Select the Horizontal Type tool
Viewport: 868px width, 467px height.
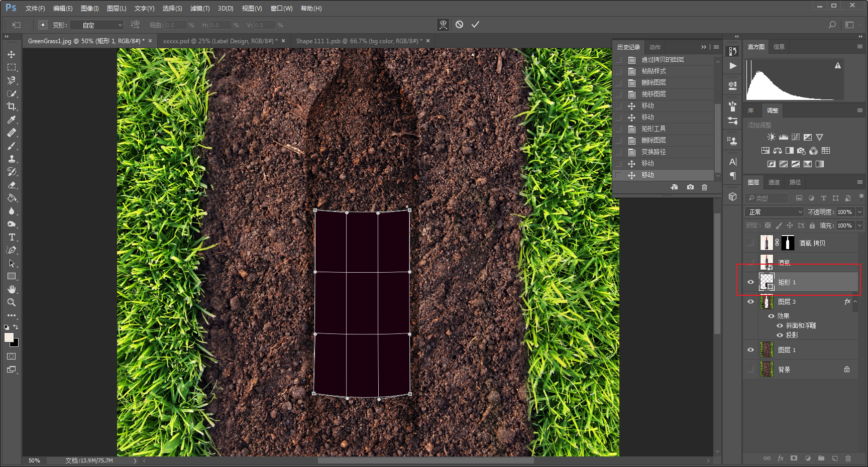pyautogui.click(x=12, y=237)
